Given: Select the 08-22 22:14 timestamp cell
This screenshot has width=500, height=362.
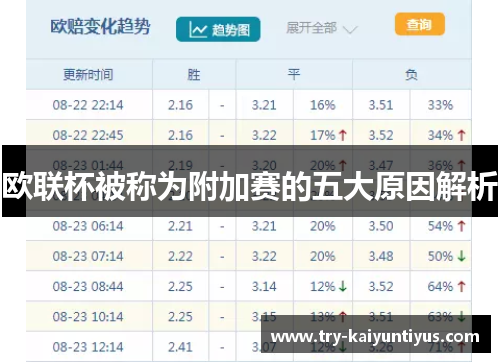Looking at the screenshot, I should click(88, 105).
